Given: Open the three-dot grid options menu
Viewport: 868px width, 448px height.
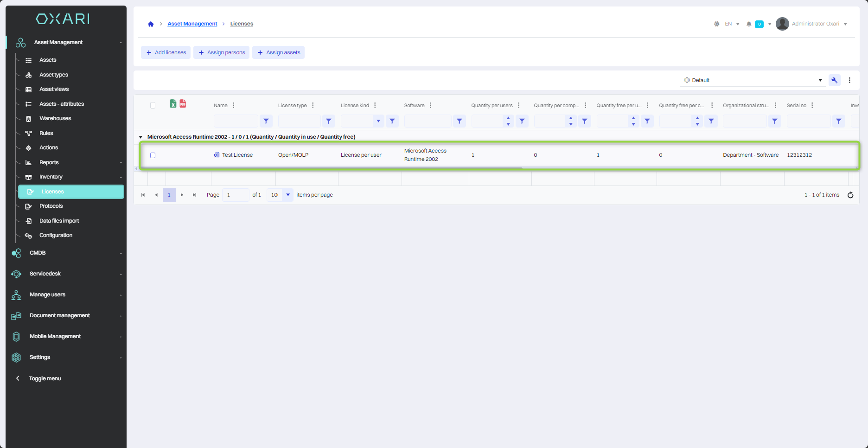Looking at the screenshot, I should [x=849, y=80].
